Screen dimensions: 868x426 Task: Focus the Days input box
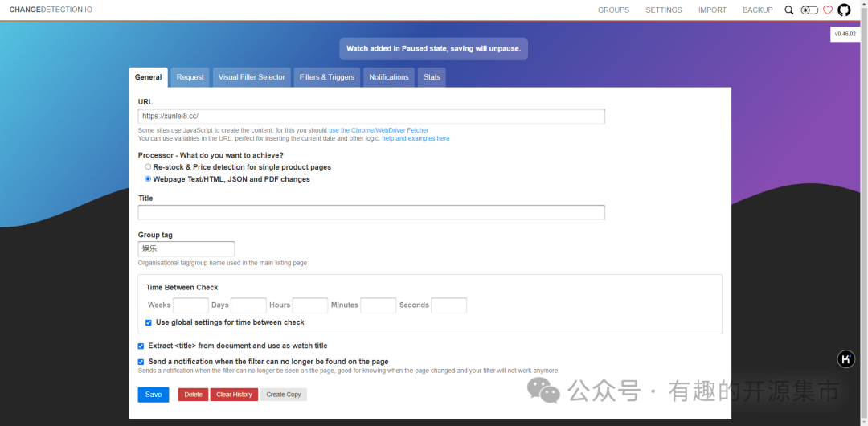click(248, 305)
